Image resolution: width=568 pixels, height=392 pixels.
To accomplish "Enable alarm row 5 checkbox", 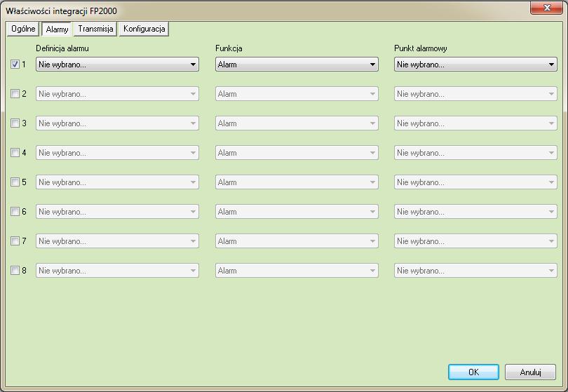I will [x=15, y=182].
